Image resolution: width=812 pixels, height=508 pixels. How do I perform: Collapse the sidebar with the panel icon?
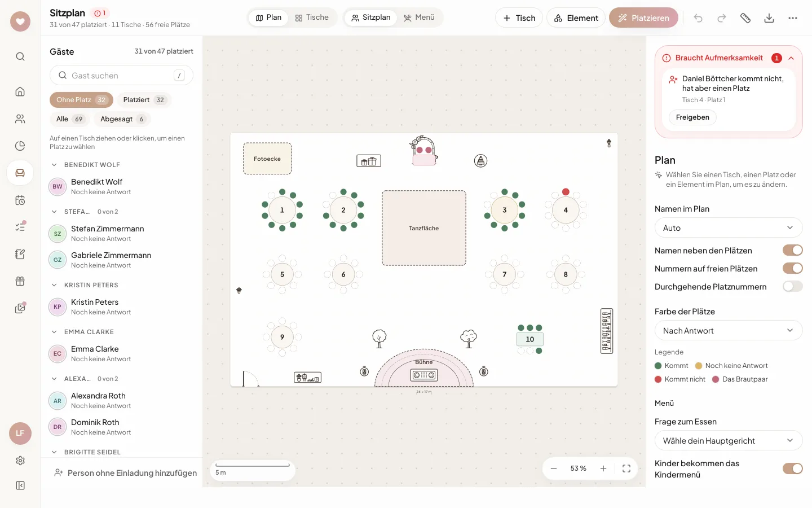(x=20, y=485)
